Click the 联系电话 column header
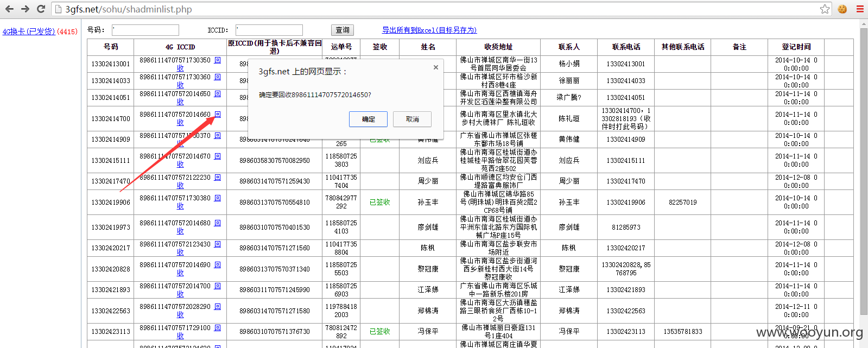 point(626,47)
